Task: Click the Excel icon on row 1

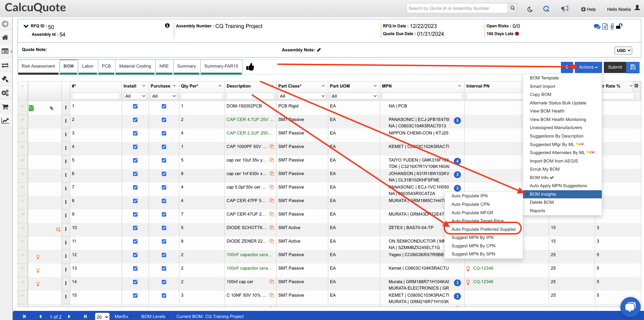Action: coord(31,108)
